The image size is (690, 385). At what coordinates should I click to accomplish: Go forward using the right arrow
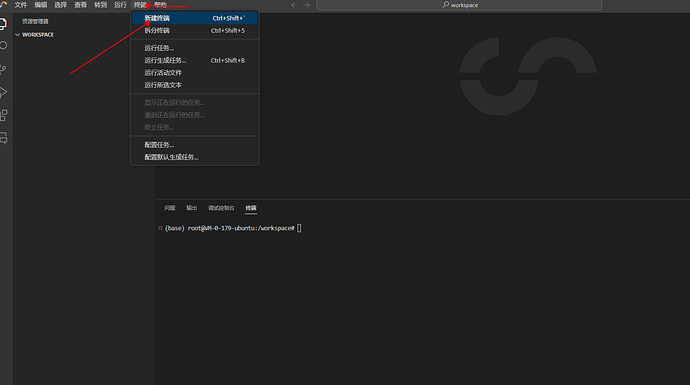pos(307,5)
